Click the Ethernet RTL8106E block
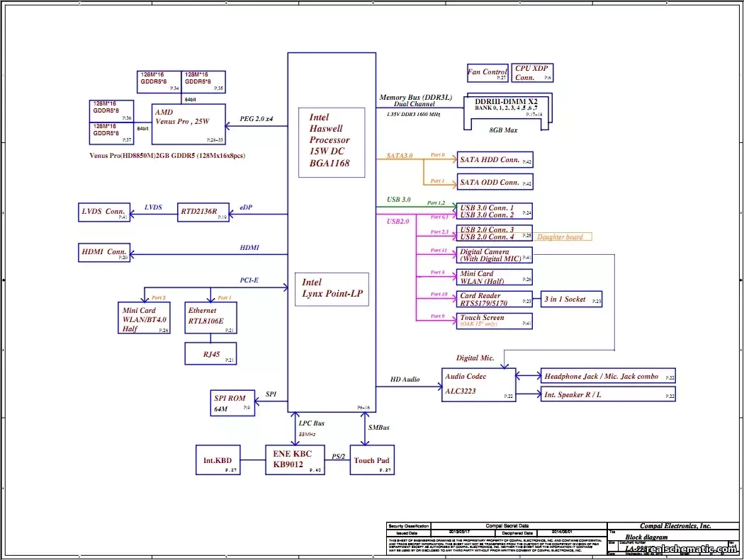 (210, 318)
